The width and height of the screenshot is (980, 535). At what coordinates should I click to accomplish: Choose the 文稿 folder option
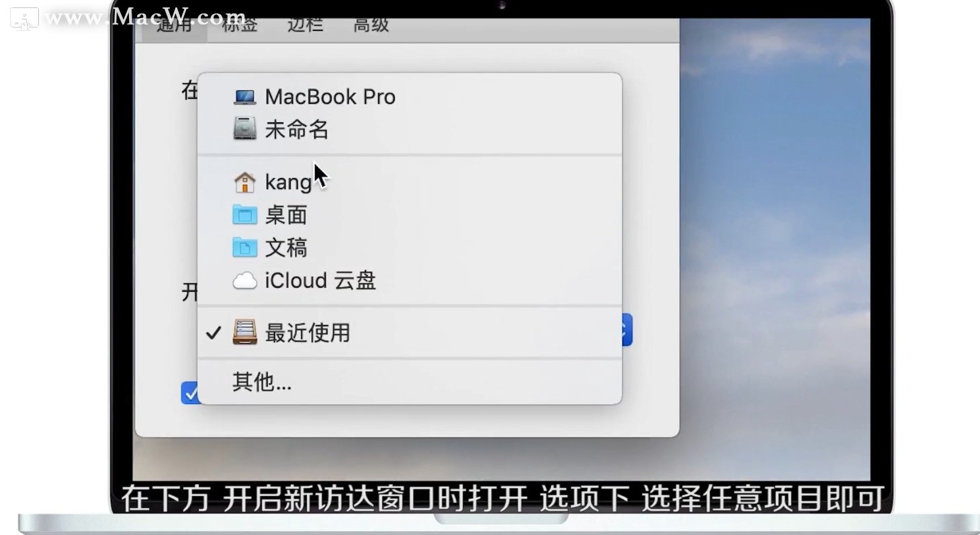click(x=410, y=247)
